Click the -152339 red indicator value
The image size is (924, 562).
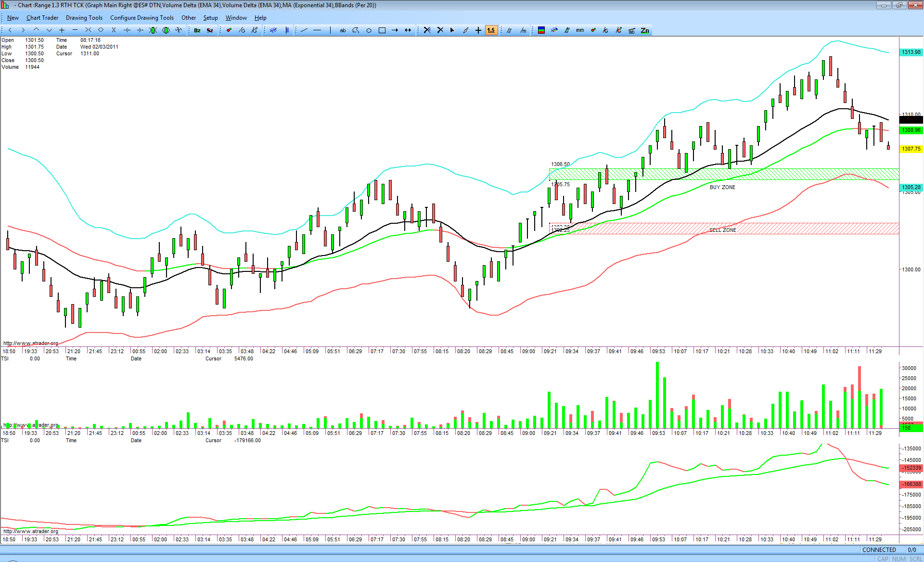911,468
